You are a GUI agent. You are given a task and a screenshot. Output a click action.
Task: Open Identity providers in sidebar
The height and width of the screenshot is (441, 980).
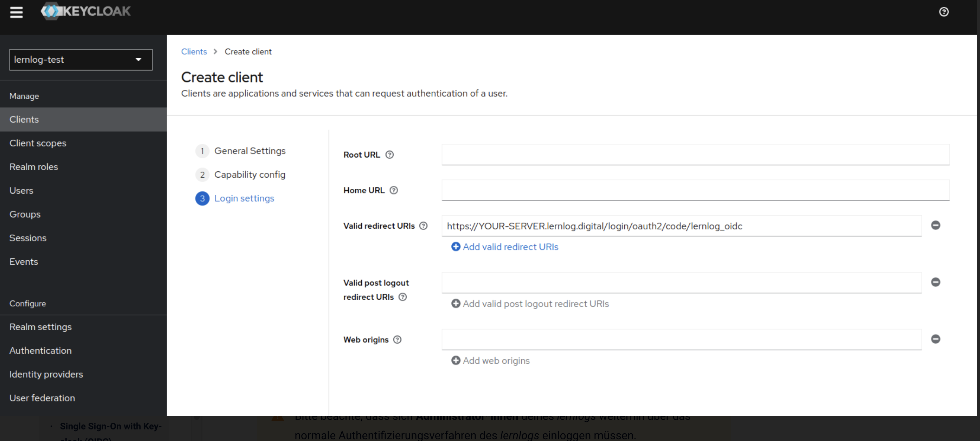(x=46, y=375)
